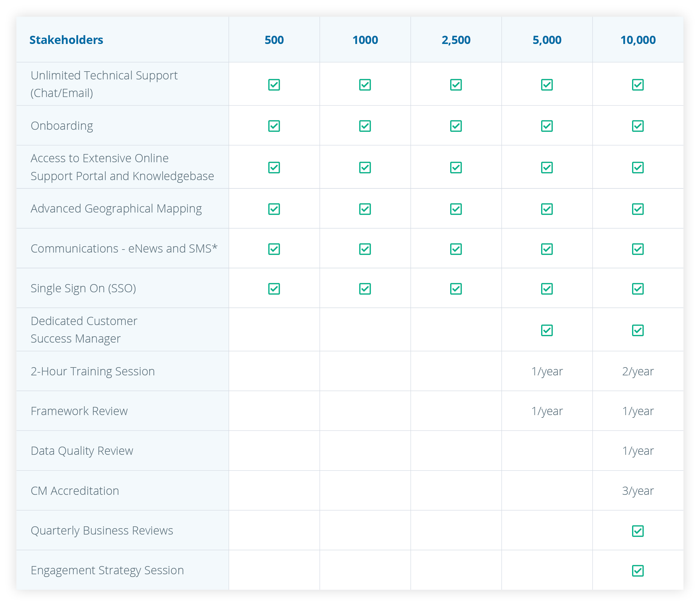Click Single Sign On checkmark under 5,000
Image resolution: width=700 pixels, height=607 pixels.
pos(547,289)
